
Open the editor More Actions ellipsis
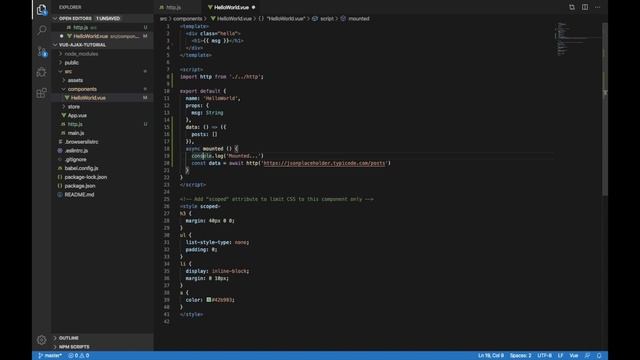598,7
